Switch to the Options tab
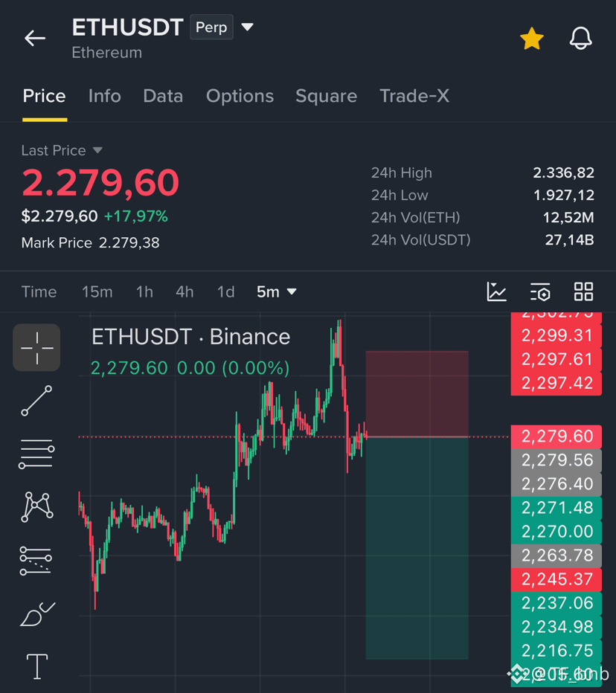The image size is (616, 693). 240,96
